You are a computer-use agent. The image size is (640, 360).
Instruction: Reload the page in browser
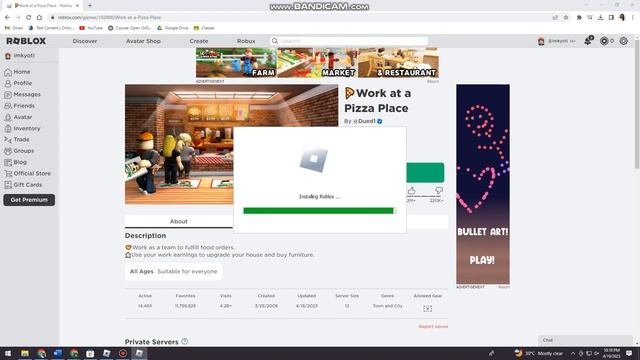(29, 18)
